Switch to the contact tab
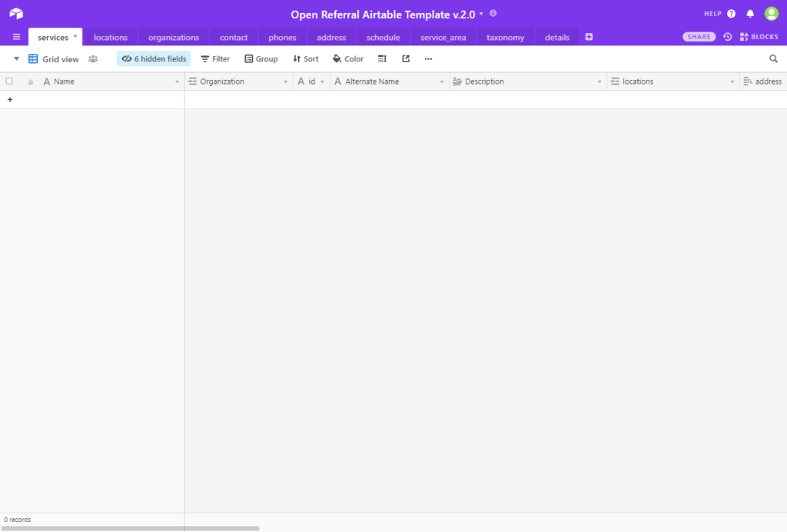 point(234,37)
